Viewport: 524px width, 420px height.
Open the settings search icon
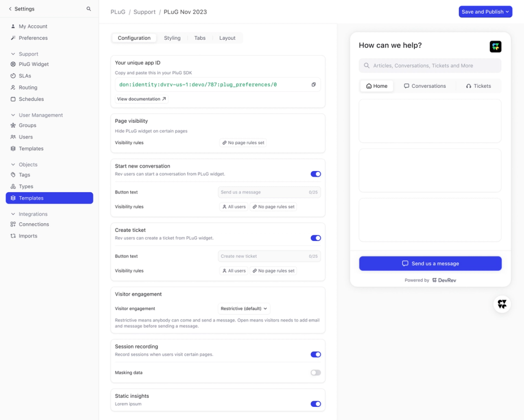[x=89, y=9]
